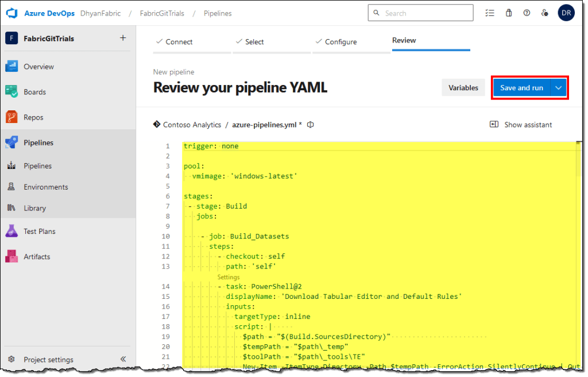
Task: Click the Save and run button
Action: 521,88
